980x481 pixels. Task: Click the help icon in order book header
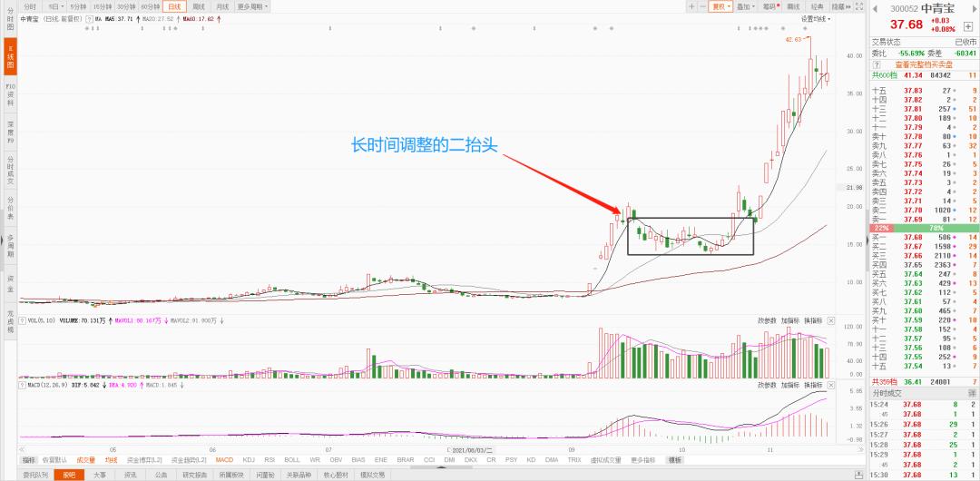(x=877, y=64)
